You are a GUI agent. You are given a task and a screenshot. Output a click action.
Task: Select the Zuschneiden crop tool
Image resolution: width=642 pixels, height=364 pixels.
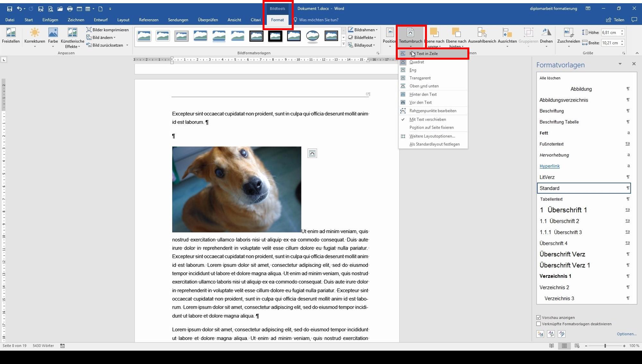[568, 38]
